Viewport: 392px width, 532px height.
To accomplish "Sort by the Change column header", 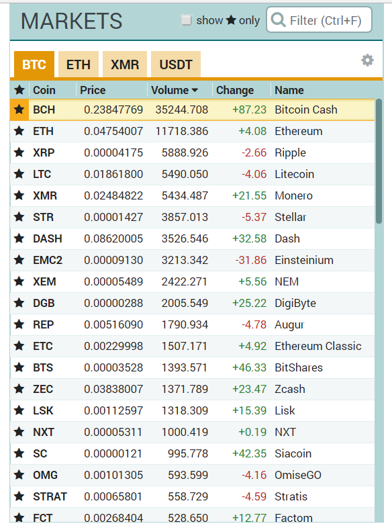I will point(235,90).
